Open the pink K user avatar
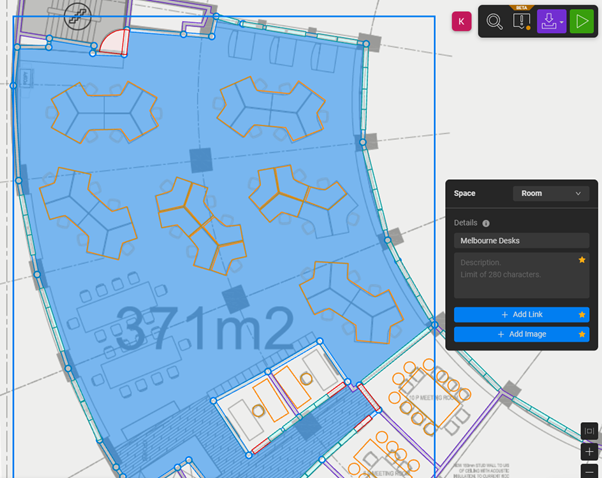The image size is (602, 478). pos(461,21)
